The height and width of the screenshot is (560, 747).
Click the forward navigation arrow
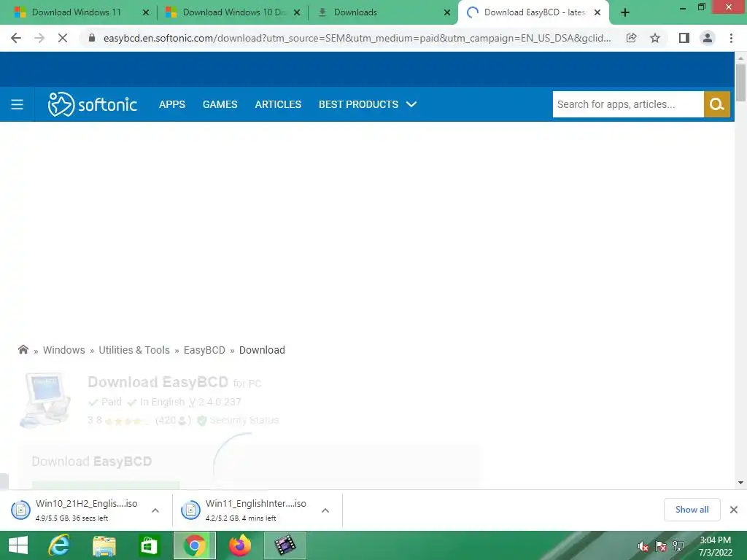(39, 38)
